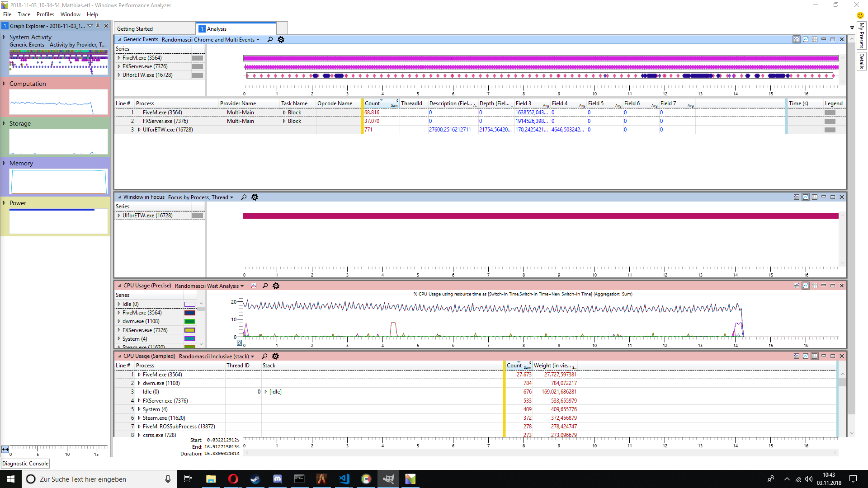
Task: Open Chrome from the taskbar
Action: click(x=366, y=479)
